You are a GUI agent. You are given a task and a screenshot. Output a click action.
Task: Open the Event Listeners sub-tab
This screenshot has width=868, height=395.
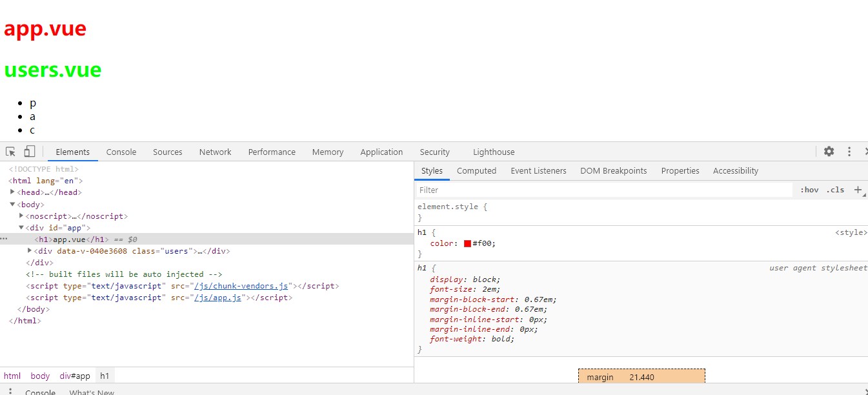538,171
